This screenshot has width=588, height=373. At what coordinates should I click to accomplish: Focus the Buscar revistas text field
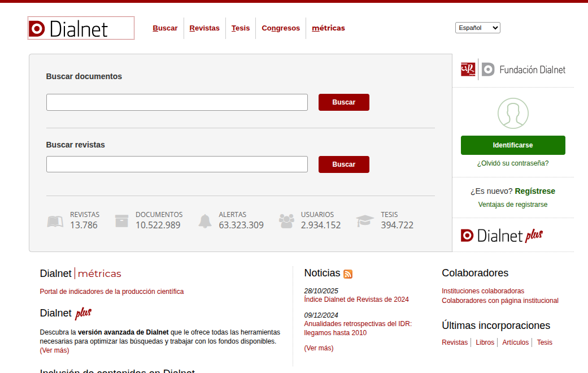click(177, 164)
